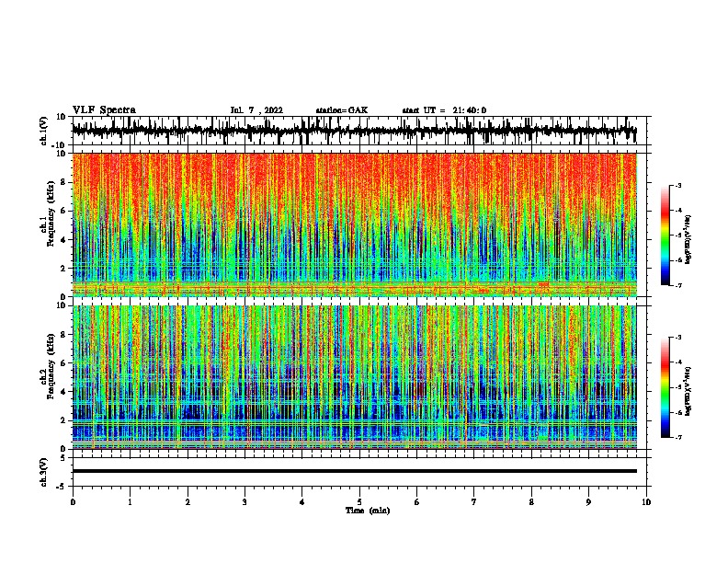728x563 pixels.
Task: Click time axis tick label "5"
Action: click(x=359, y=502)
